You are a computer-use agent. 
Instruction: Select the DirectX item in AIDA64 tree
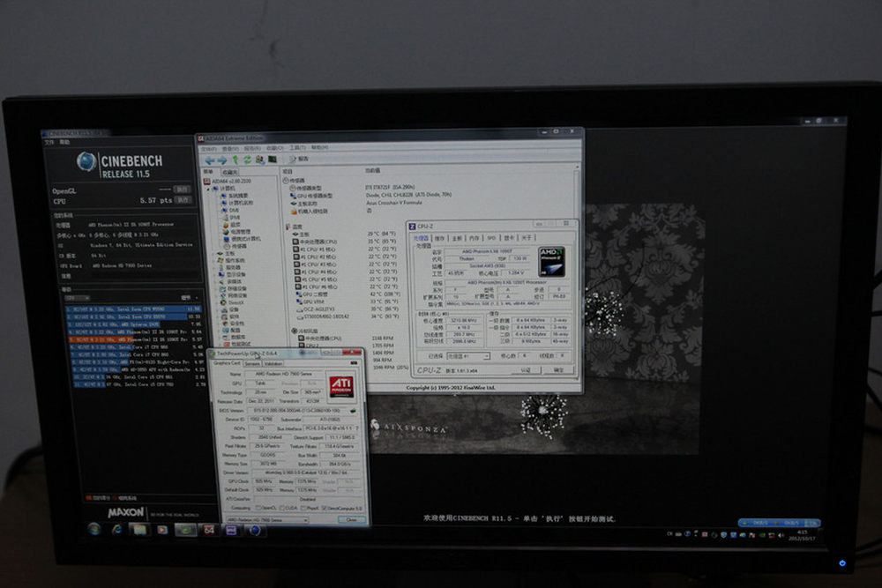click(230, 302)
